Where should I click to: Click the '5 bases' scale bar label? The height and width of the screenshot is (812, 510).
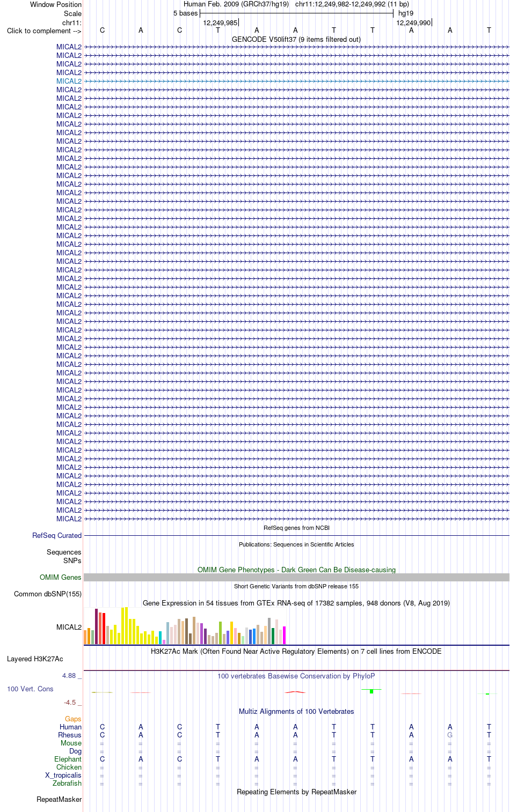pos(186,13)
